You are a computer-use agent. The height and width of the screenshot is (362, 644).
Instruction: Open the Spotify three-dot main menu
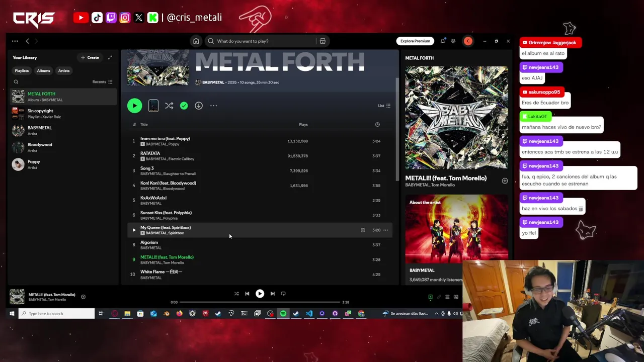pos(15,41)
